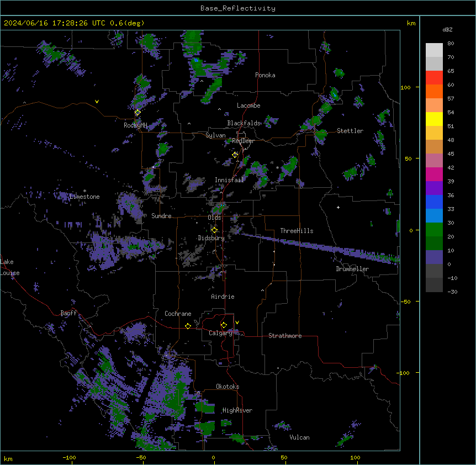This screenshot has width=476, height=465.
Task: Click the red 60-65 dBZ legend swatch
Action: [434, 78]
